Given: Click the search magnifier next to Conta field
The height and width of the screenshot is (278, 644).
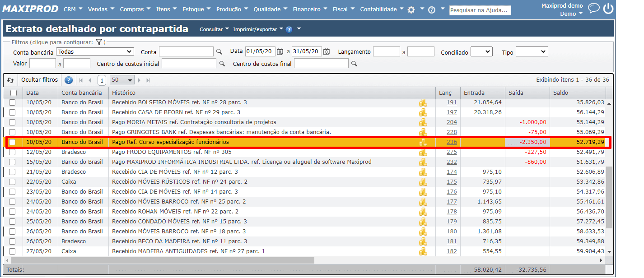Looking at the screenshot, I should click(x=219, y=52).
